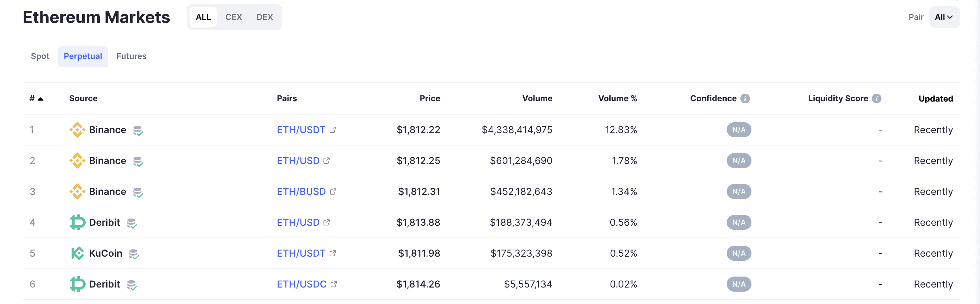Click reserves badge icon in Binance row 2
This screenshot has height=304, width=980.
coord(138,161)
